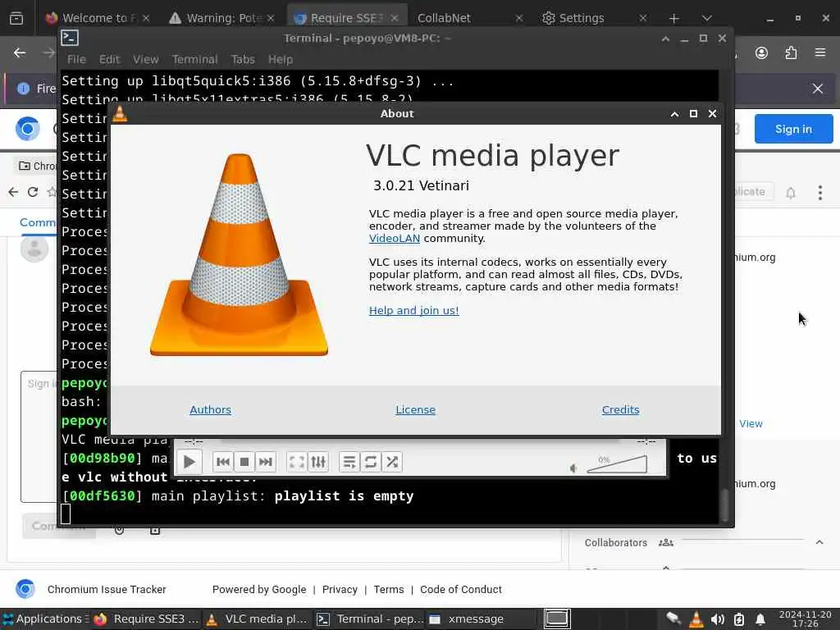Click the workspace switcher in taskbar
This screenshot has height=630, width=840.
pyautogui.click(x=557, y=619)
